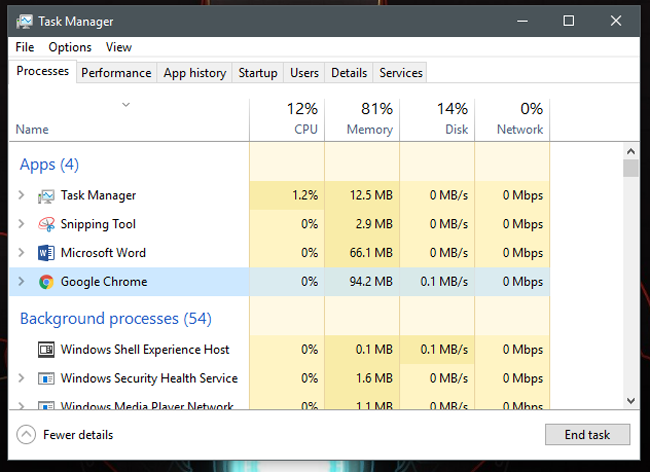Image resolution: width=650 pixels, height=472 pixels.
Task: Open the Startup tab
Action: coord(258,73)
